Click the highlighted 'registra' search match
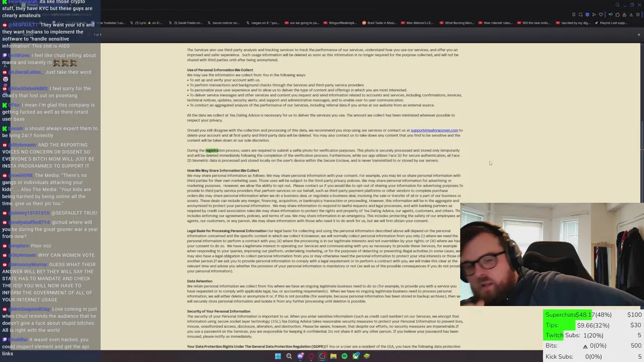This screenshot has height=362, width=644. pos(212,150)
